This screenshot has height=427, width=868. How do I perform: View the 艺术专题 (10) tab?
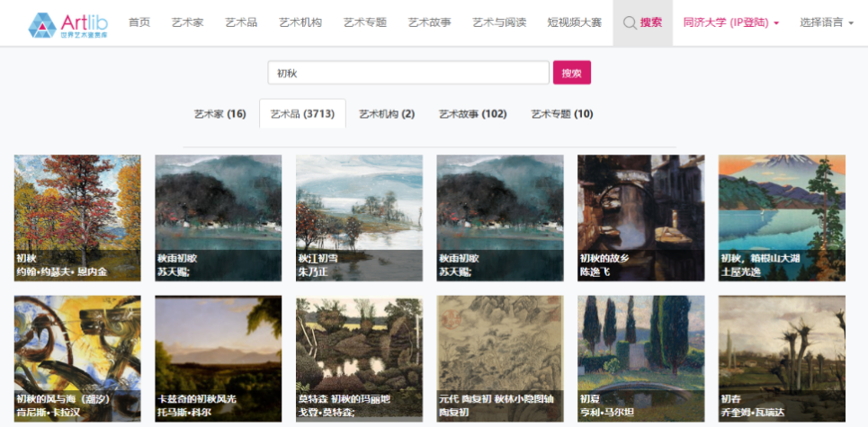coord(561,114)
